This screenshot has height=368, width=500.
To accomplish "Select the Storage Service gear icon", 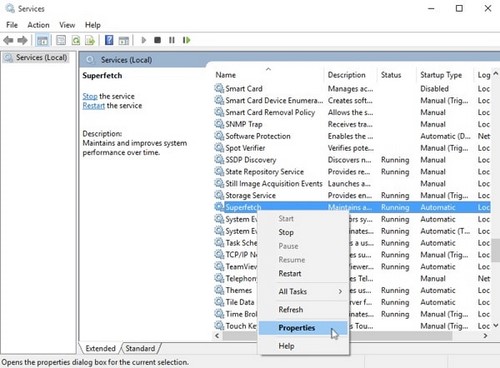I will pos(219,195).
